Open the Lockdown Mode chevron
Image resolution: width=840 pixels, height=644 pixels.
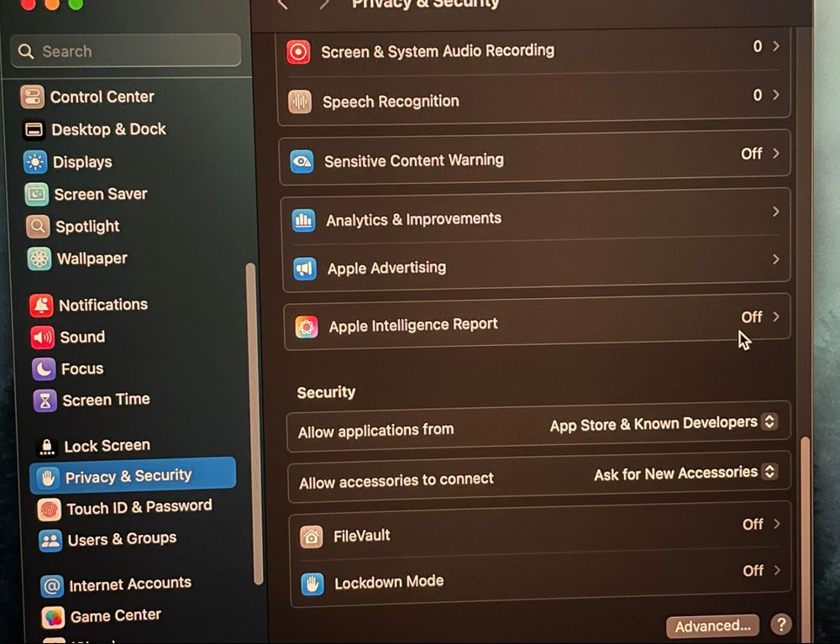coord(777,570)
